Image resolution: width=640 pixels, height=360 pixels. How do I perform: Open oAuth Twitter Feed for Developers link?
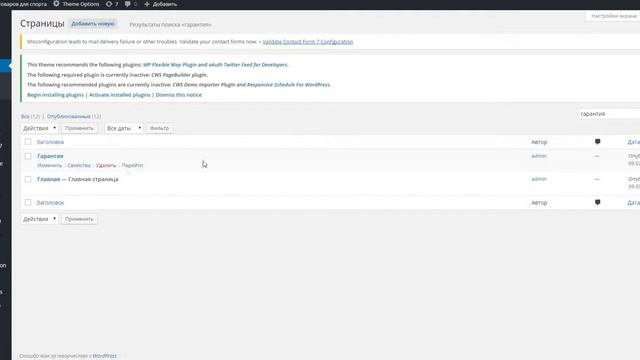(248, 65)
